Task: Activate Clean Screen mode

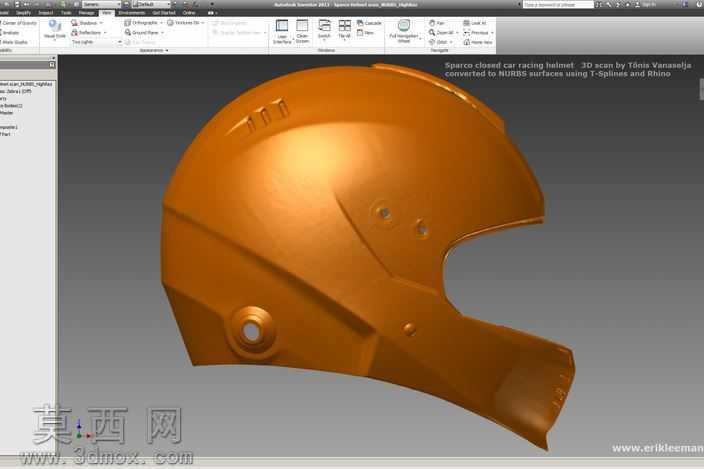Action: pos(302,31)
